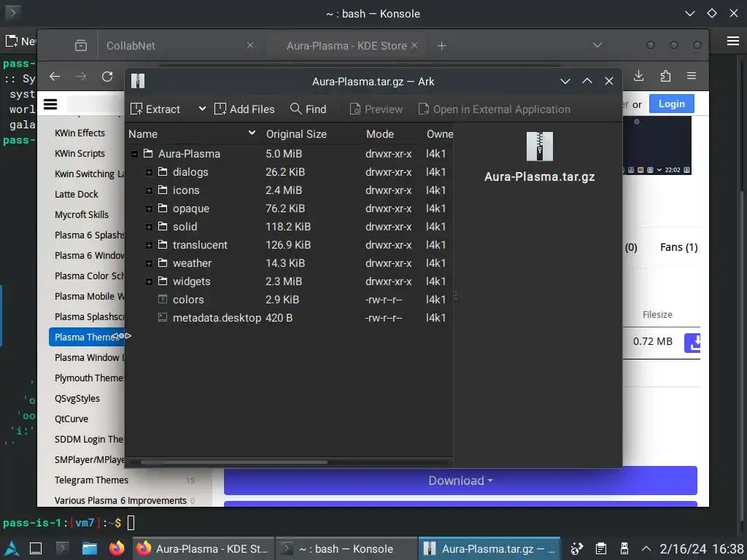747x560 pixels.
Task: Expand the weather folder
Action: (149, 263)
